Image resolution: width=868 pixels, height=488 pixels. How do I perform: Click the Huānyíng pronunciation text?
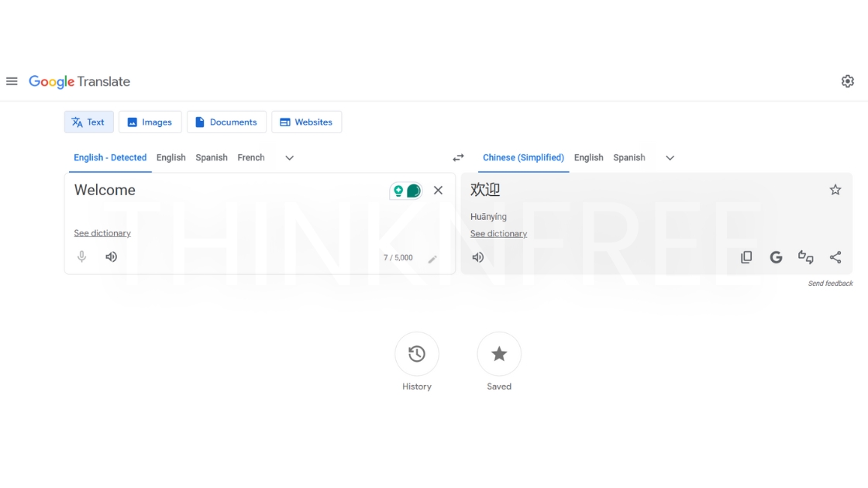pos(488,217)
